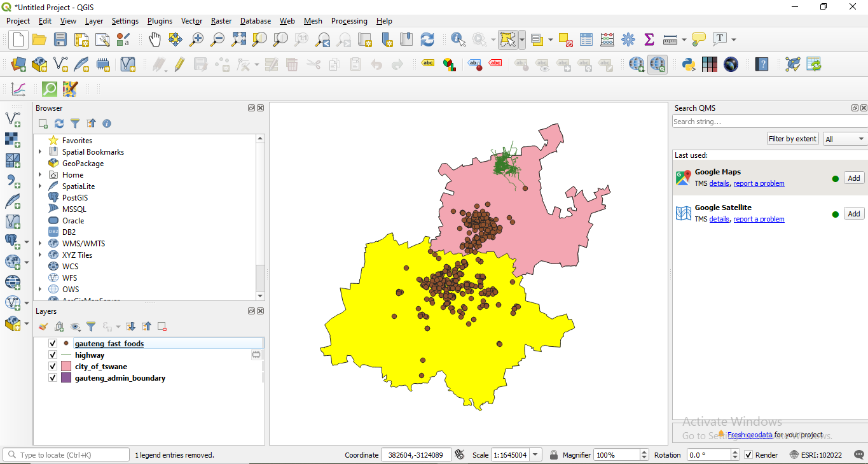Open the Plugins menu
868x464 pixels.
[x=160, y=21]
